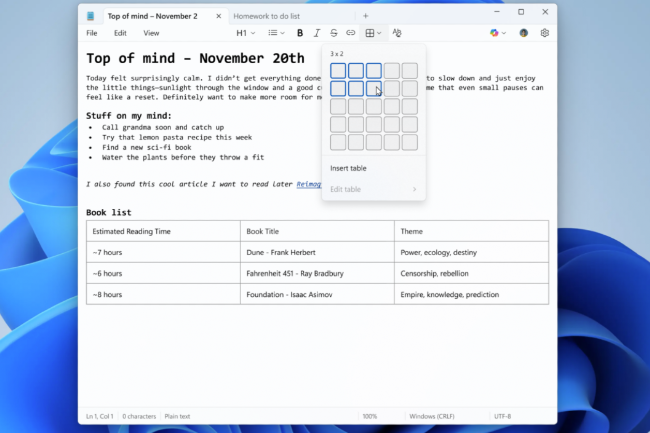Expand the H1 heading style dropdown
The width and height of the screenshot is (650, 433).
(x=245, y=33)
